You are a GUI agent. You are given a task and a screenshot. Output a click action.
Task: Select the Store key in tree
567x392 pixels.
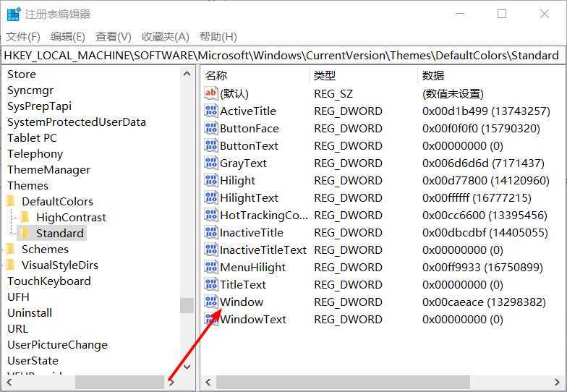point(22,74)
